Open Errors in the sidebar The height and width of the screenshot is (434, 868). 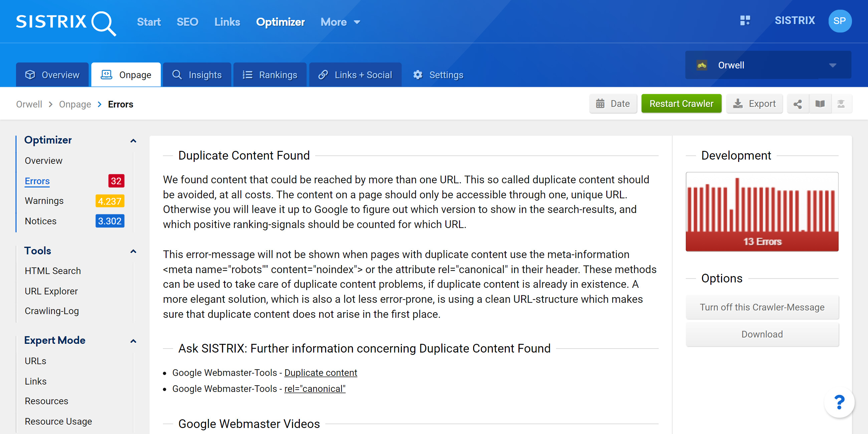click(37, 181)
